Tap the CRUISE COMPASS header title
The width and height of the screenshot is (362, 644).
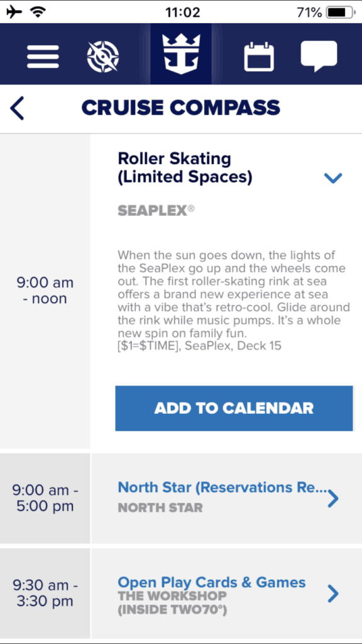tap(181, 108)
